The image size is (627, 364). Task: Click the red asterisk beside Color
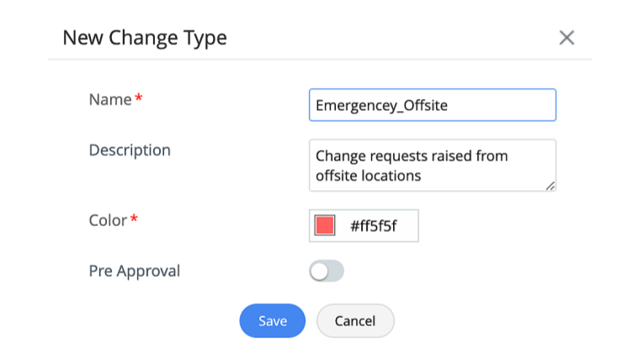tap(133, 220)
